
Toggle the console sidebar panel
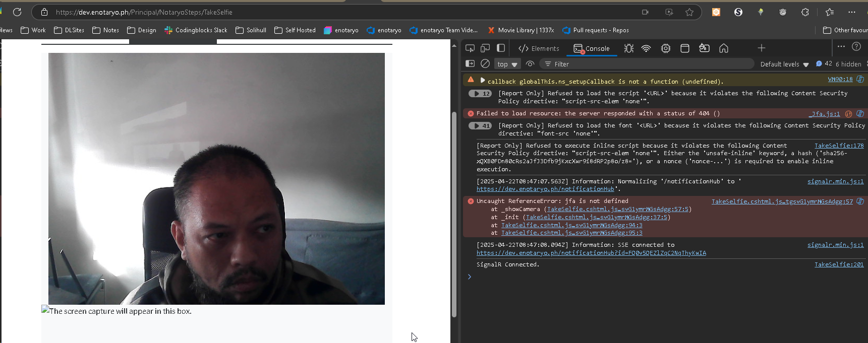tap(470, 64)
